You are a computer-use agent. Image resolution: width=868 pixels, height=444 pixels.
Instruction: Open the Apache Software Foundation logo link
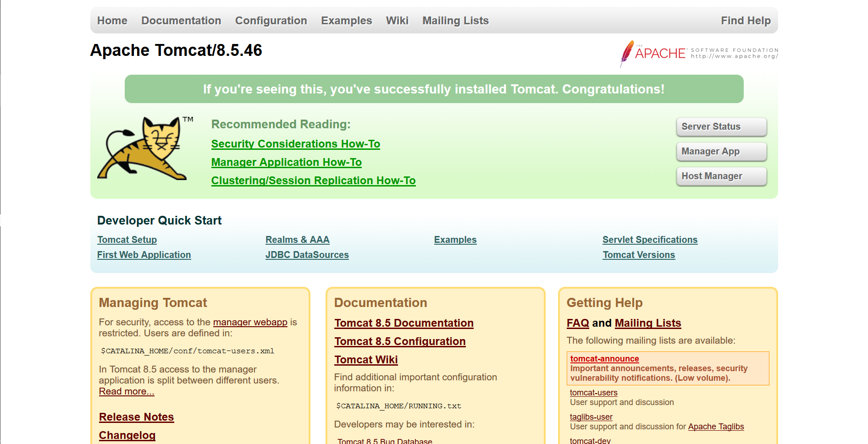(699, 54)
